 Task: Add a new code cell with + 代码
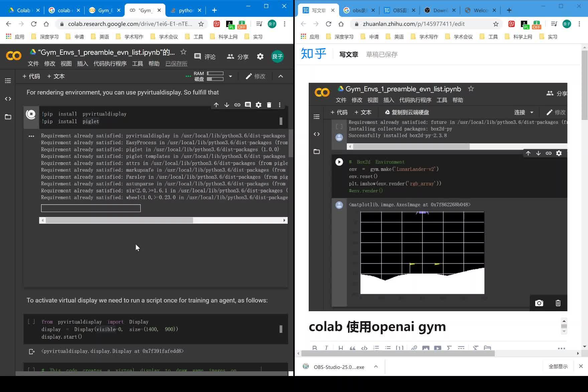click(31, 76)
